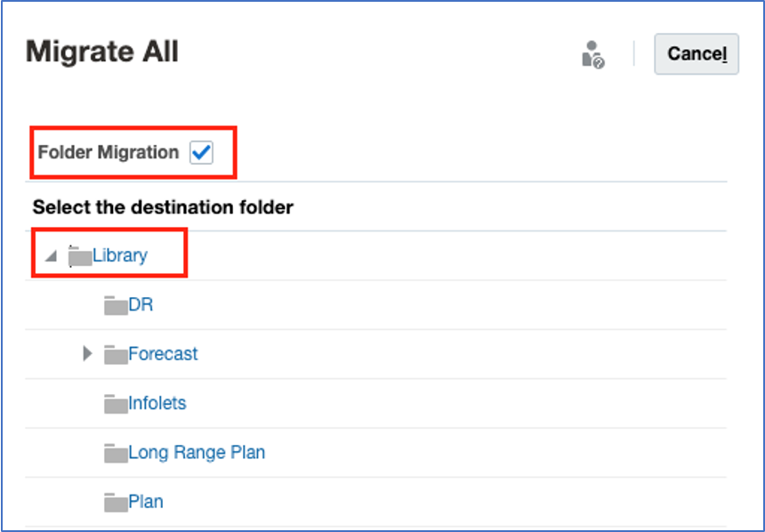Click the Forecast folder icon
The height and width of the screenshot is (532, 765).
click(x=116, y=355)
